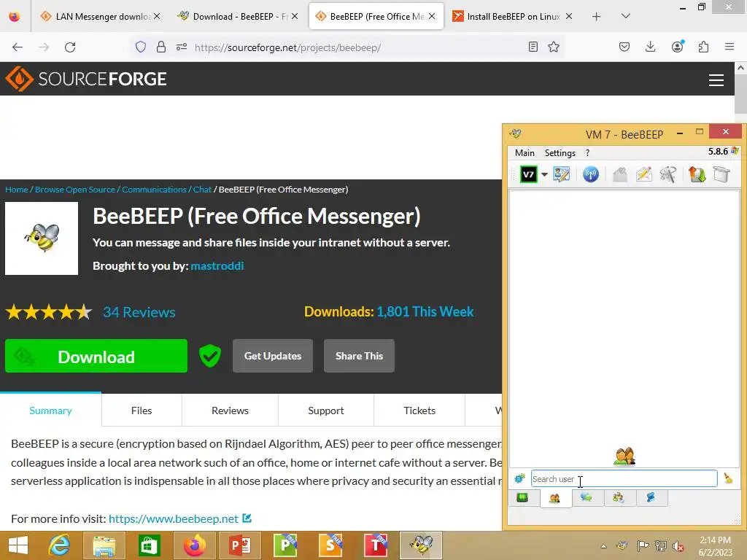
Task: Click the user list options gear icon
Action: pyautogui.click(x=519, y=478)
